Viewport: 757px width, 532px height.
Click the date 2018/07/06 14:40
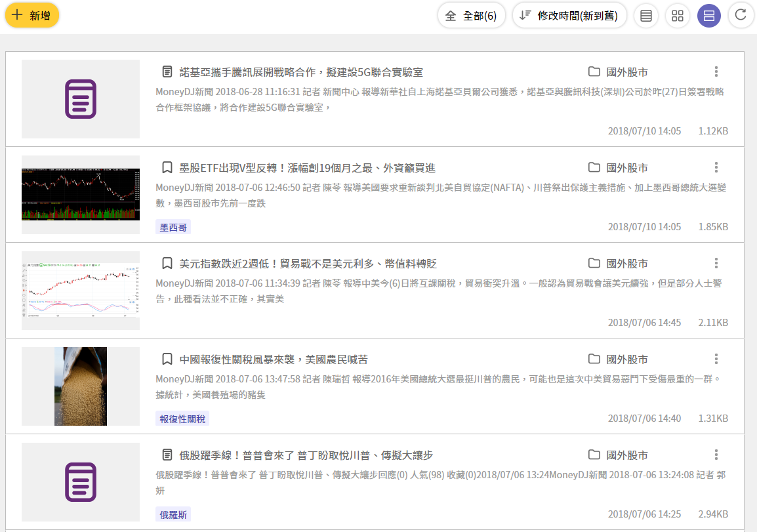[x=644, y=418]
